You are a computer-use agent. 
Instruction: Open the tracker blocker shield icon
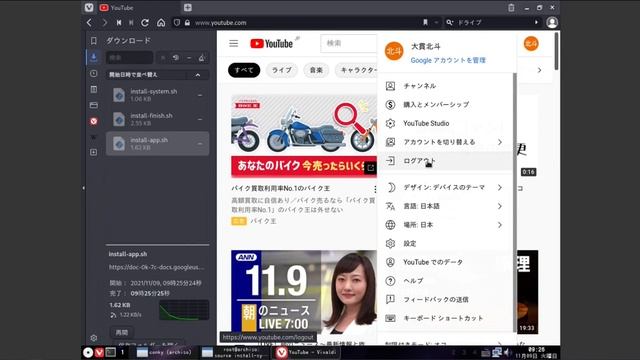pyautogui.click(x=177, y=22)
